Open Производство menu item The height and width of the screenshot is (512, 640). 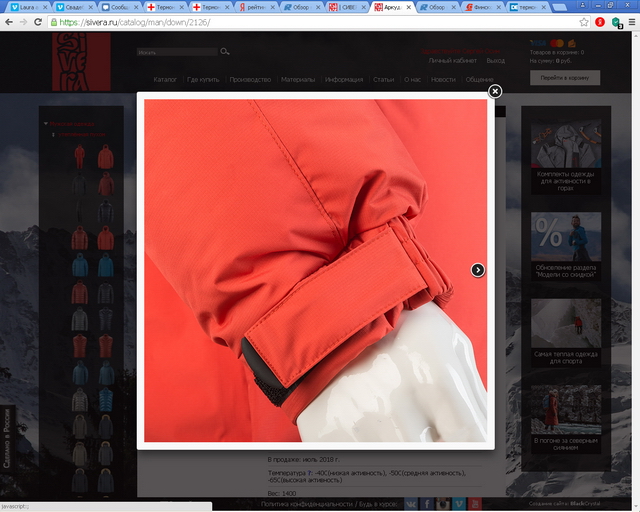[x=250, y=80]
